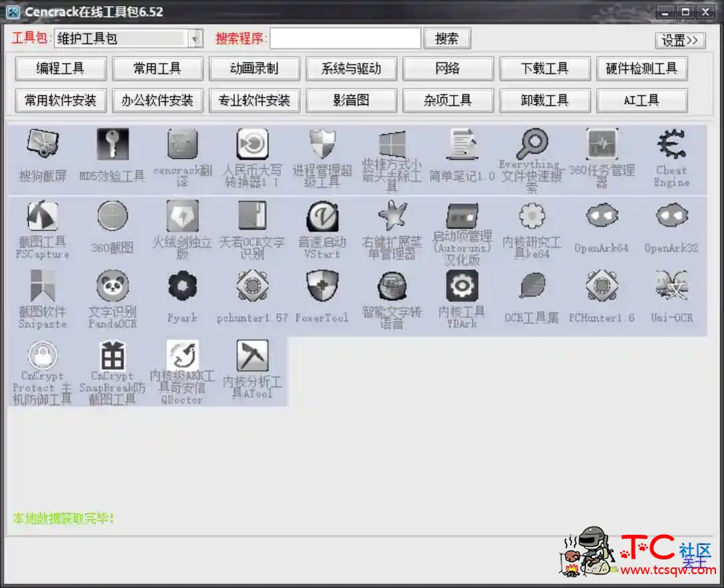The width and height of the screenshot is (724, 588).
Task: Switch to 下载工具 category
Action: [545, 69]
